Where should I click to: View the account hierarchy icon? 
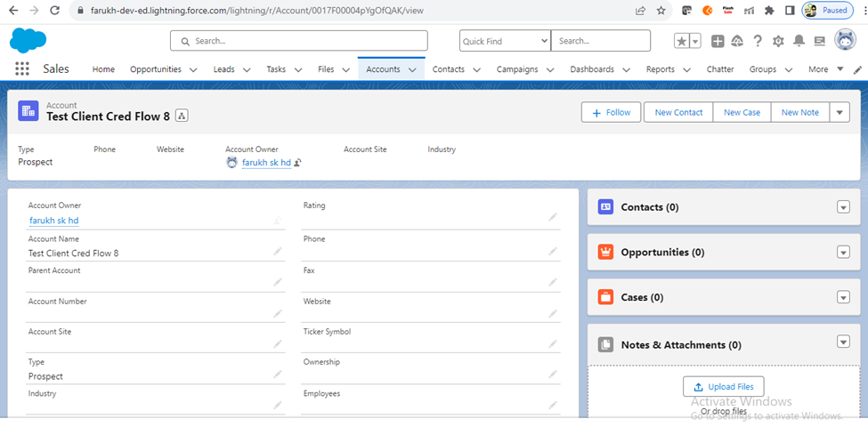[183, 116]
